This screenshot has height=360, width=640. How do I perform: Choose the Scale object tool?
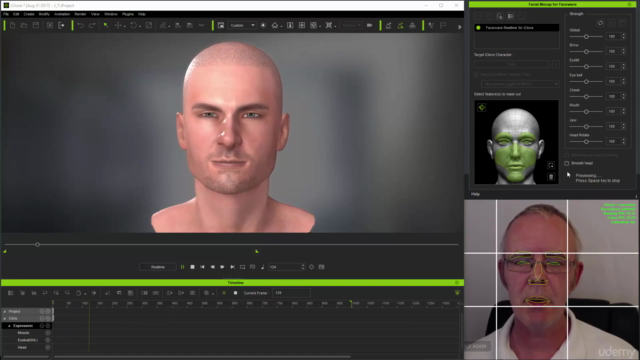(x=149, y=25)
